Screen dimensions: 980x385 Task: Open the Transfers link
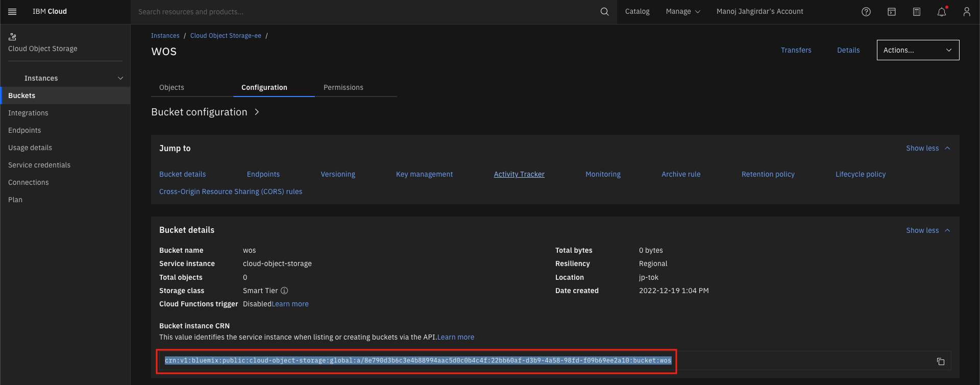796,50
